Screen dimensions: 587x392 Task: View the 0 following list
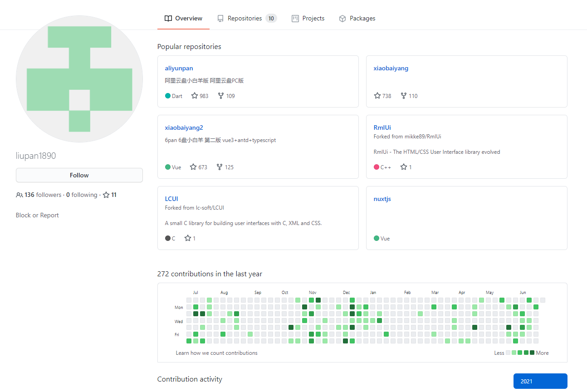click(82, 195)
